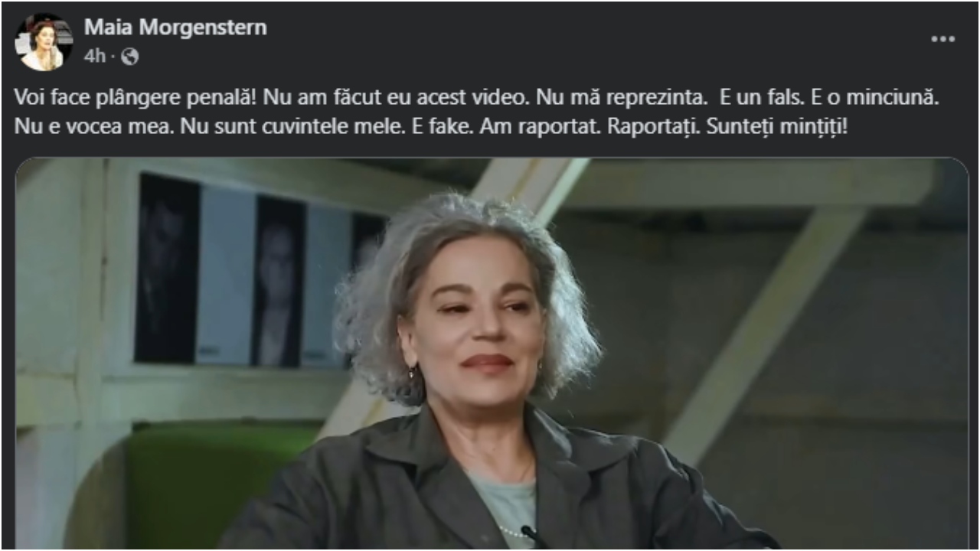Click the closing text "Sunteți mințiți!"
Screen dimensions: 980x551
[777, 126]
